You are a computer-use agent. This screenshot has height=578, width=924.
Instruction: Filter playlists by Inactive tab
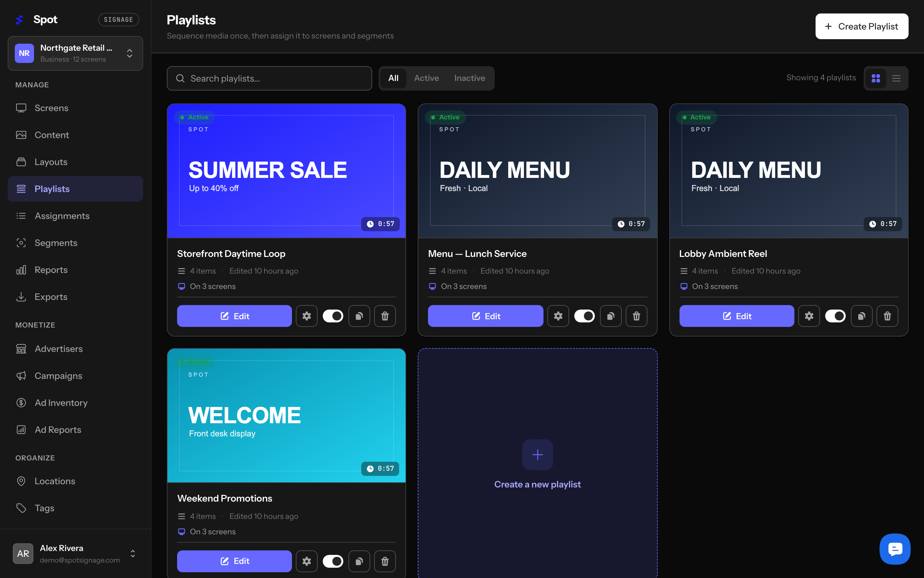470,78
